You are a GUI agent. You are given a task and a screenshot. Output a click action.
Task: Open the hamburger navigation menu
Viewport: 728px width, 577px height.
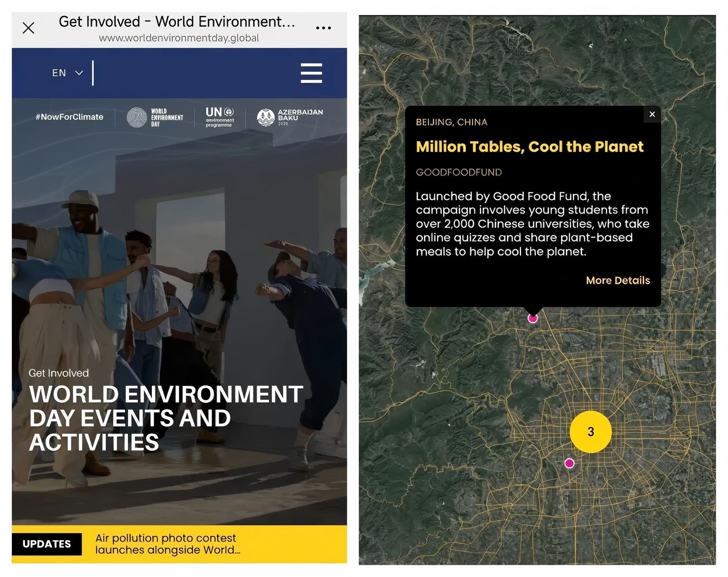311,73
